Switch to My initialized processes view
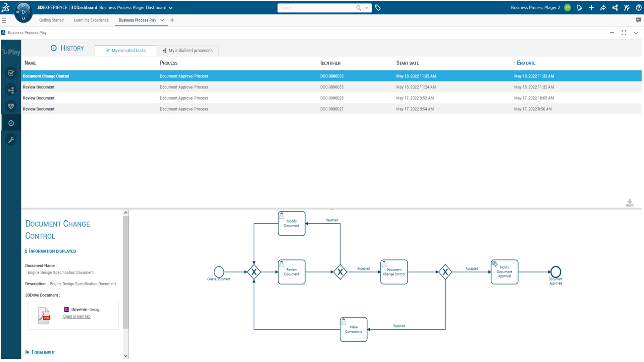The height and width of the screenshot is (362, 644). pos(188,50)
